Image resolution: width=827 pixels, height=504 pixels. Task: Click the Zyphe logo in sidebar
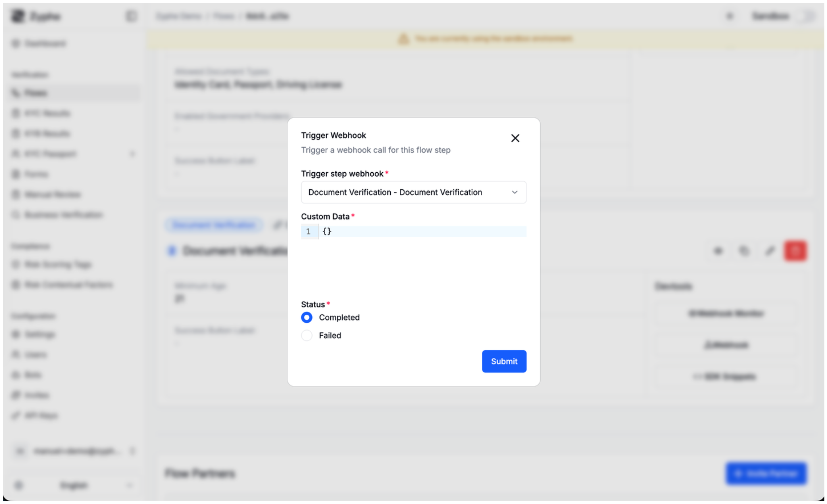click(36, 16)
